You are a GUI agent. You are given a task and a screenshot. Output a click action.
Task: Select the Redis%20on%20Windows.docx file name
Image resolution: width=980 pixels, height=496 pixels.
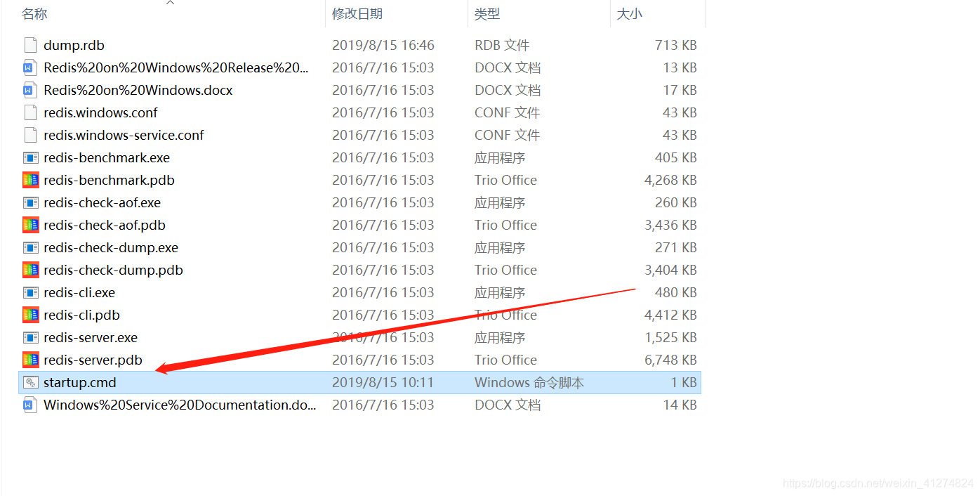[x=138, y=91]
